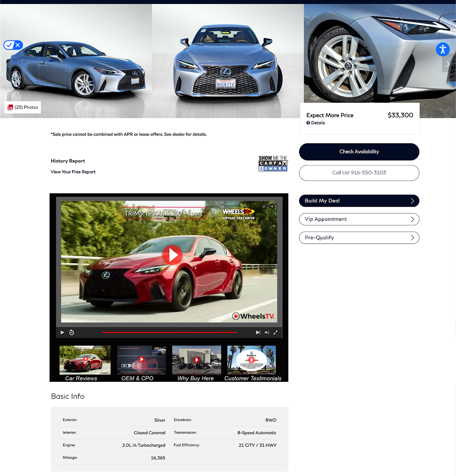Switch to the OEM & CPO video
This screenshot has width=456, height=476.
(141, 360)
